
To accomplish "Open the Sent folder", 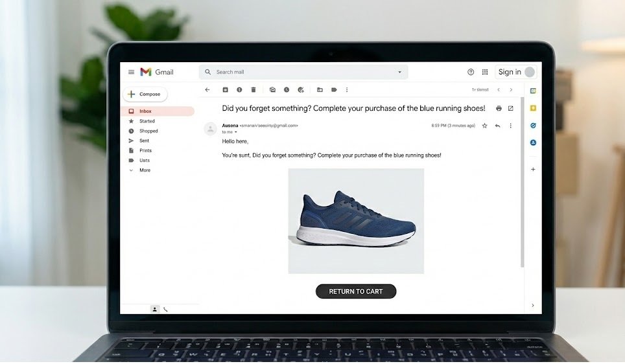I will pos(144,141).
